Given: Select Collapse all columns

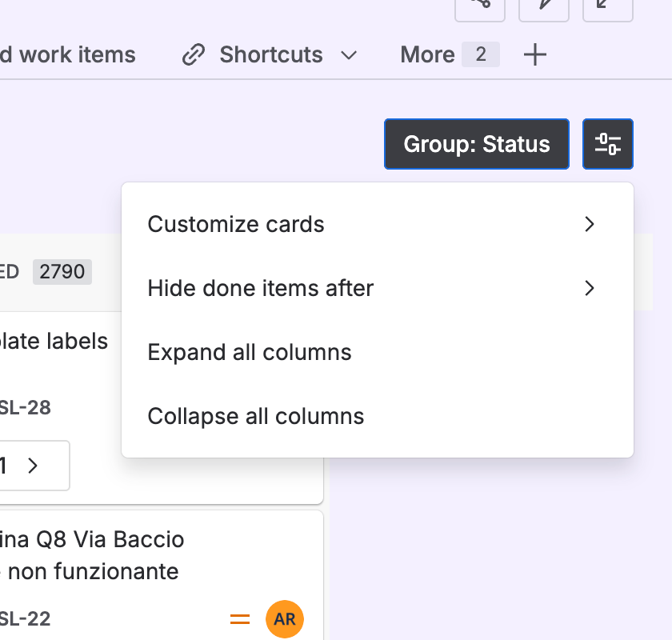Looking at the screenshot, I should click(x=256, y=416).
